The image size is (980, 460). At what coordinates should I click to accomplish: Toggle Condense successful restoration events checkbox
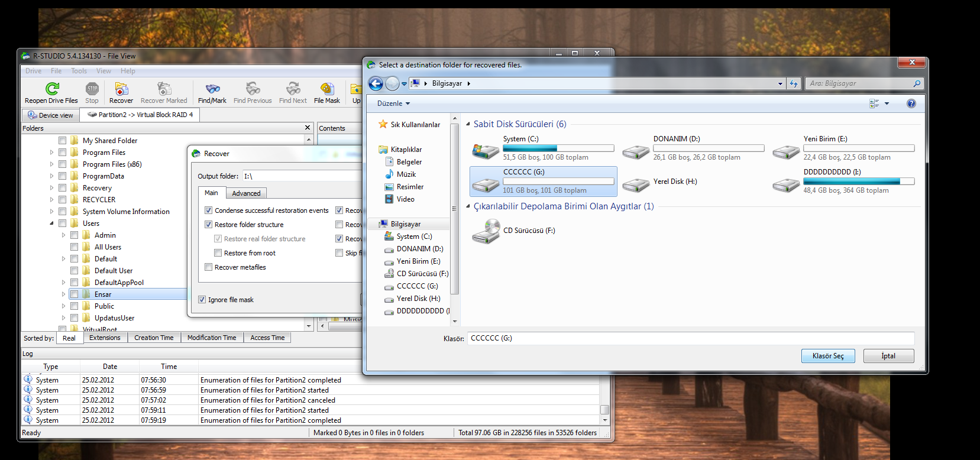208,210
